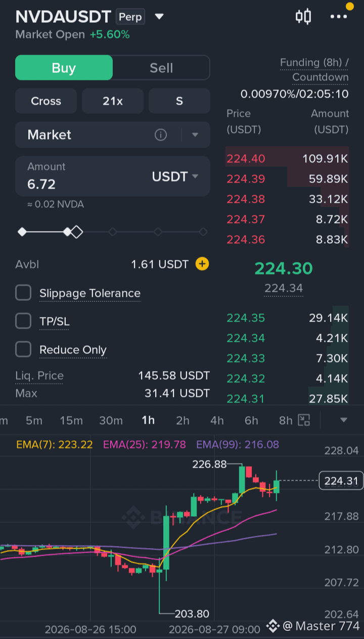Viewport: 364px width, 639px height.
Task: Expand the NVDAUSDT pair selector arrow
Action: tap(159, 17)
